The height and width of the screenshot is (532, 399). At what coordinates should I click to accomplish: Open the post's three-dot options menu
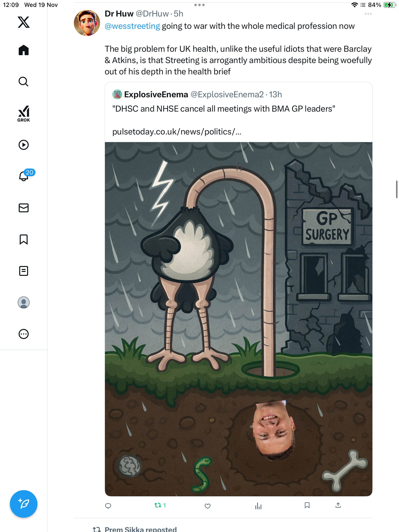click(368, 14)
